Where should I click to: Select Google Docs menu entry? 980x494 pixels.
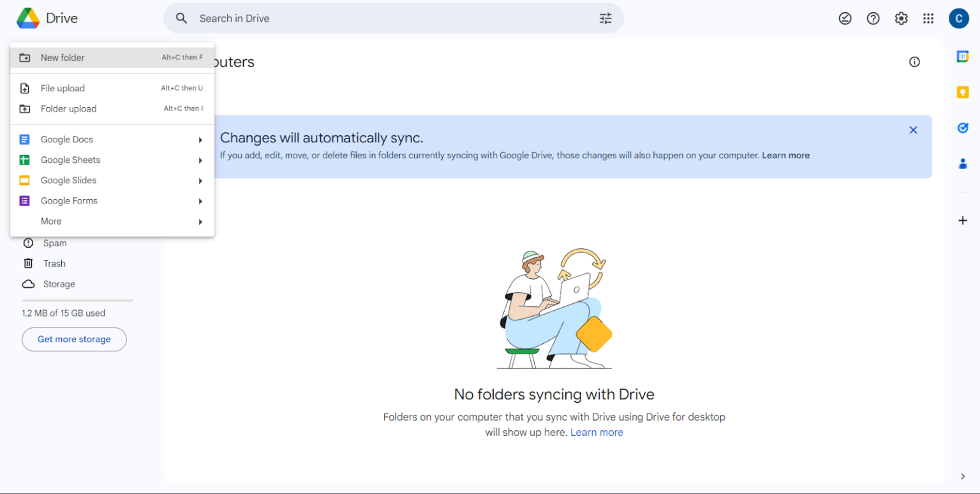(x=112, y=139)
